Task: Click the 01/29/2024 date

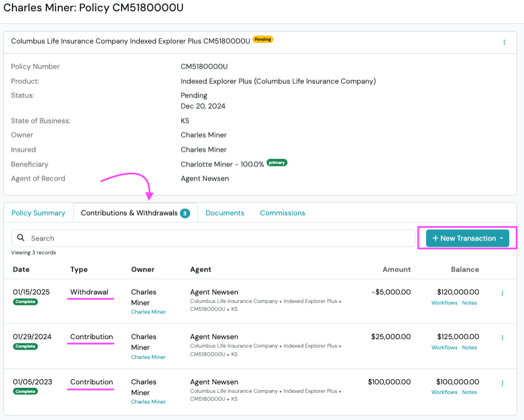Action: (x=32, y=336)
